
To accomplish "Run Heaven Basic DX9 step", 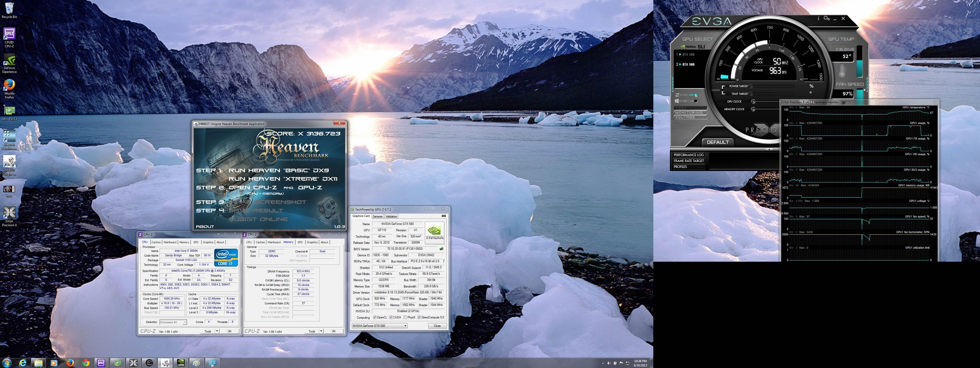I will [x=278, y=170].
